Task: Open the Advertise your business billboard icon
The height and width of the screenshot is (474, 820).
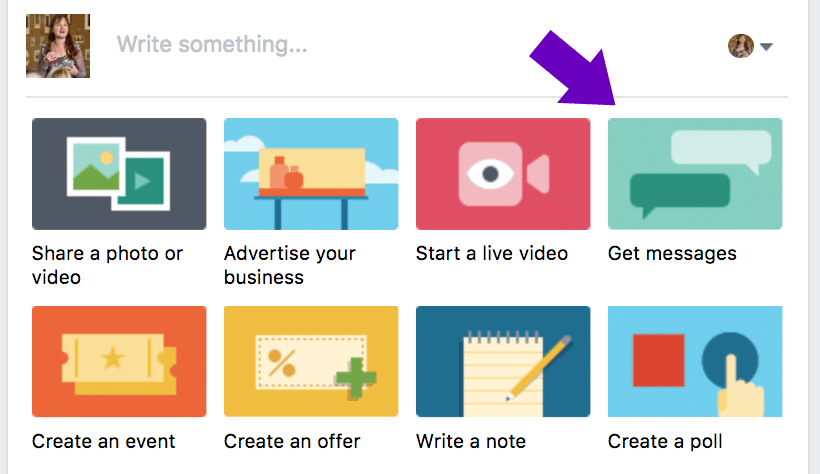Action: click(311, 174)
